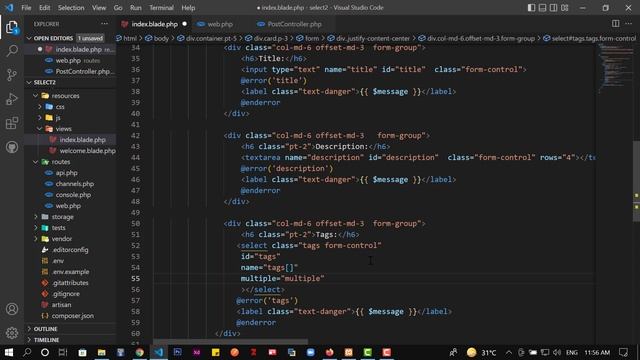The width and height of the screenshot is (640, 360).
Task: Open console.php in routes folder
Action: pos(73,195)
